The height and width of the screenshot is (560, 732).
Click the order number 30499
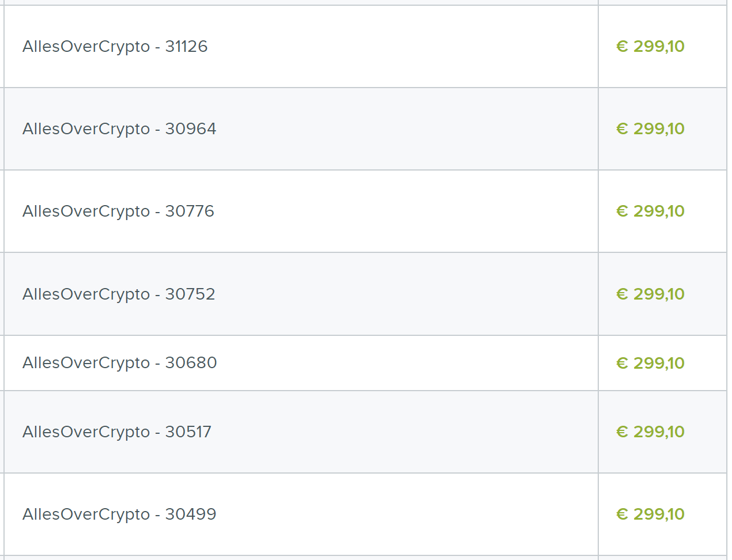[x=191, y=514]
